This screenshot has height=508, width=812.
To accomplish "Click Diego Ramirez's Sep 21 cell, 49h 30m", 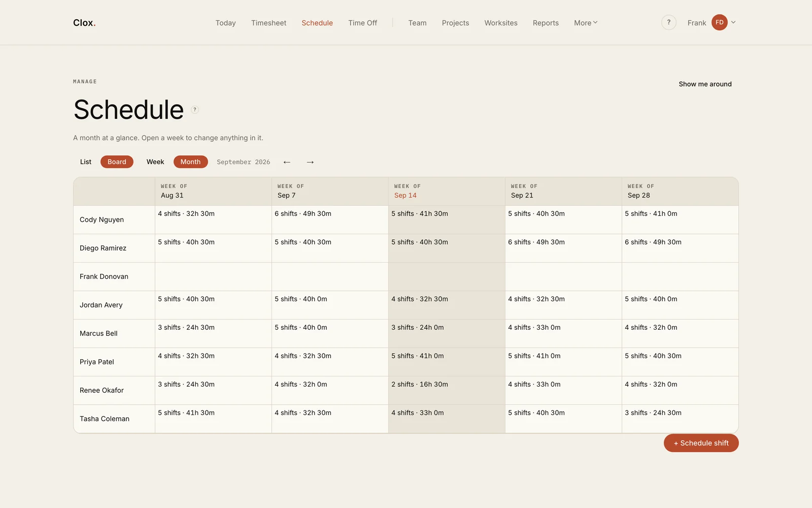I will tap(563, 248).
